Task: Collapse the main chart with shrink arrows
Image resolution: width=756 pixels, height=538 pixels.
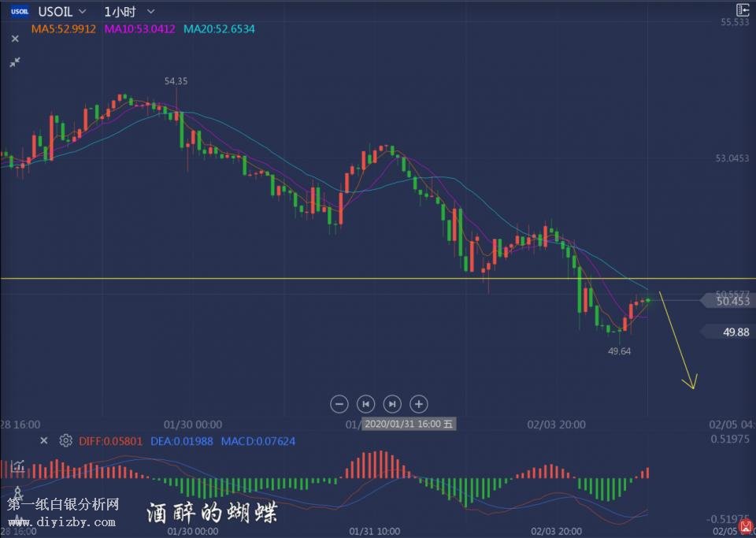Action: tap(14, 61)
